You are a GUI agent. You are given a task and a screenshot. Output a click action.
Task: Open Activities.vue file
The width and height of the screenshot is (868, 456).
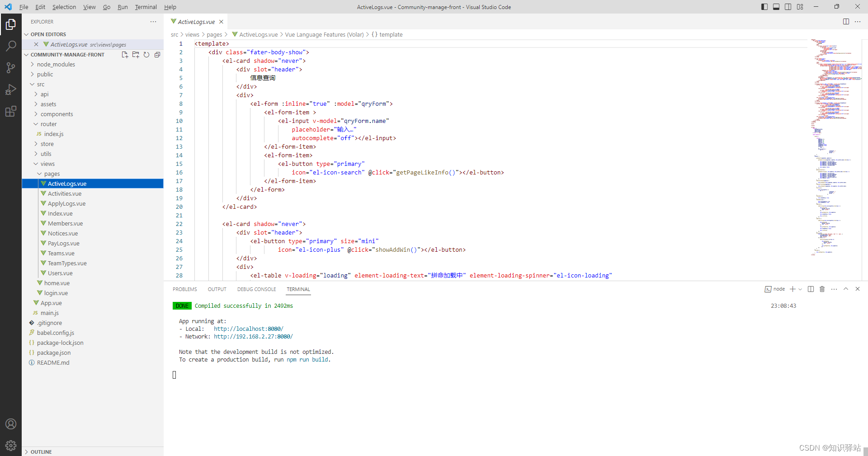[x=93, y=194]
